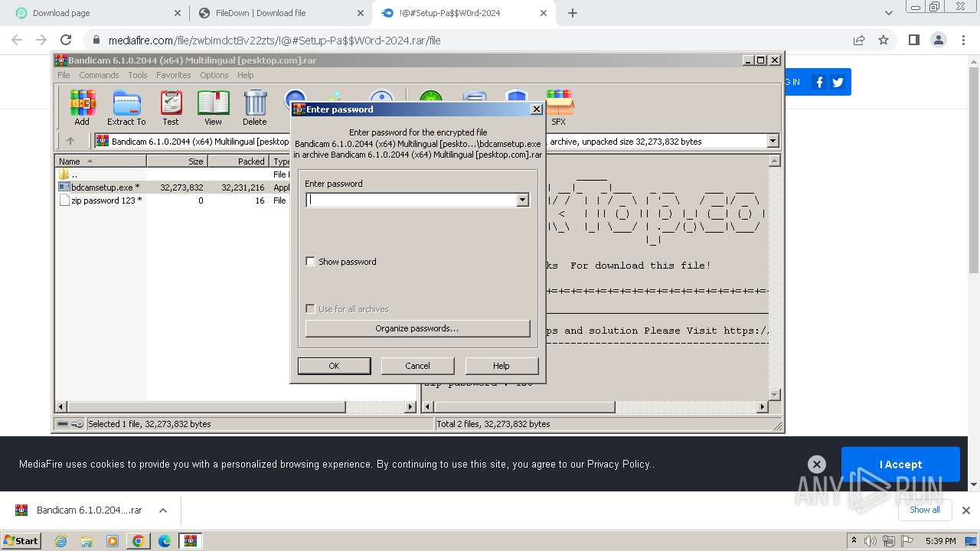Open the Chrome tab search dropdown

(x=889, y=13)
